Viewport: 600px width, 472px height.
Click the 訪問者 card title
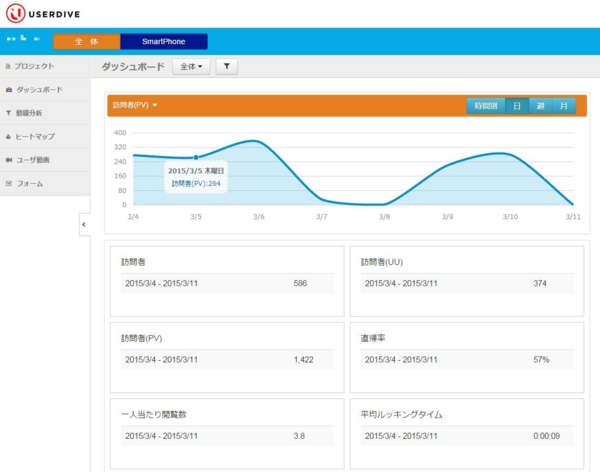point(133,262)
